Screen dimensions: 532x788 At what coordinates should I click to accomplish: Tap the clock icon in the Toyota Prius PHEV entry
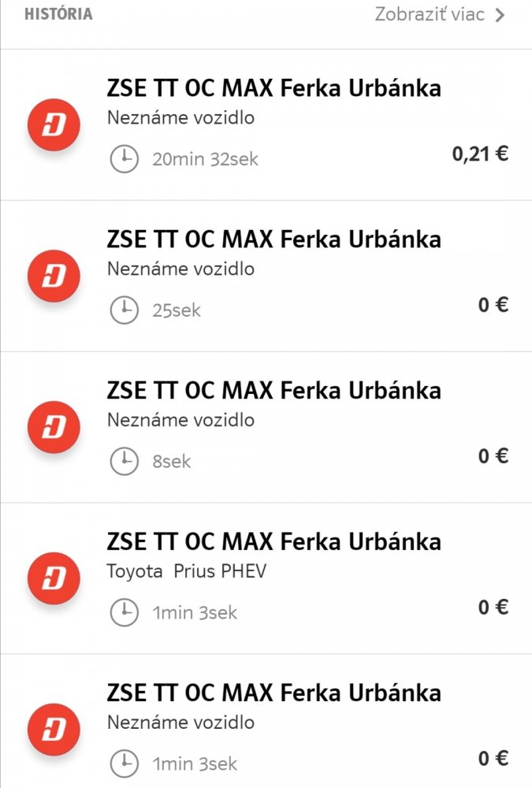124,612
